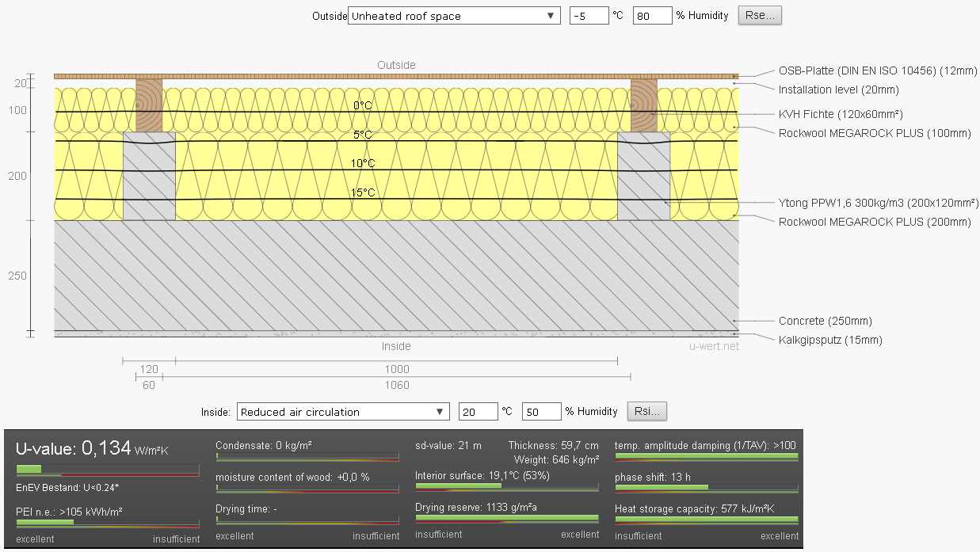Click the inside humidity percentage field
The width and height of the screenshot is (980, 552).
(541, 412)
